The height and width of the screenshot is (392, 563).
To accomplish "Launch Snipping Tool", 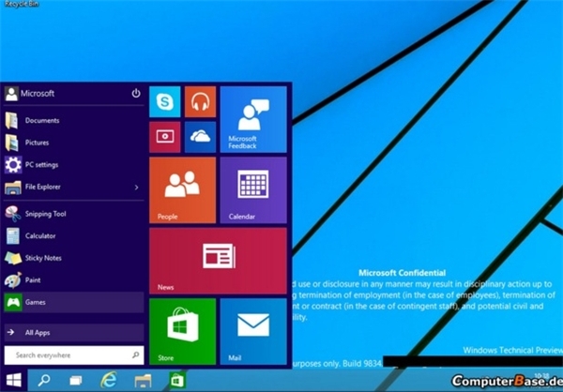I will [74, 214].
